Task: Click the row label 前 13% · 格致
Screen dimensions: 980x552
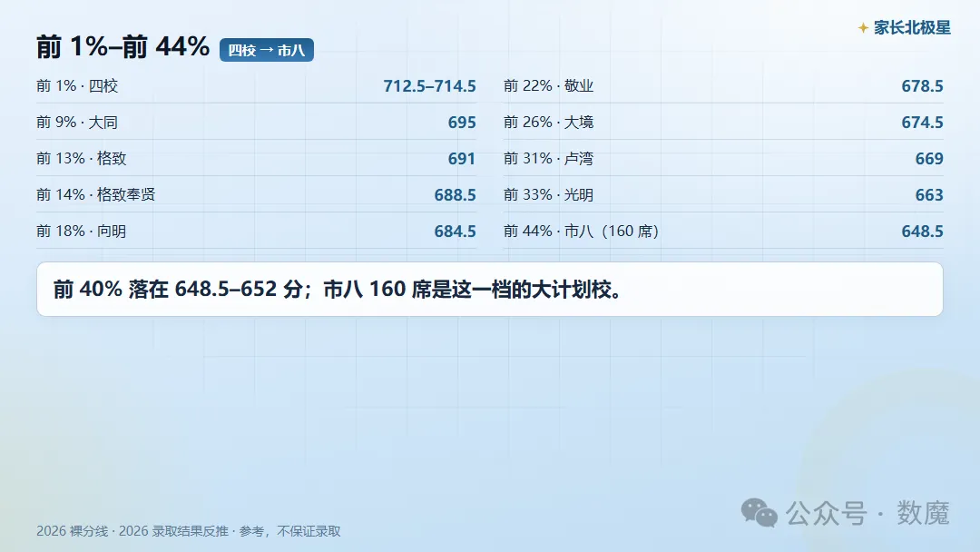Action: pos(82,158)
